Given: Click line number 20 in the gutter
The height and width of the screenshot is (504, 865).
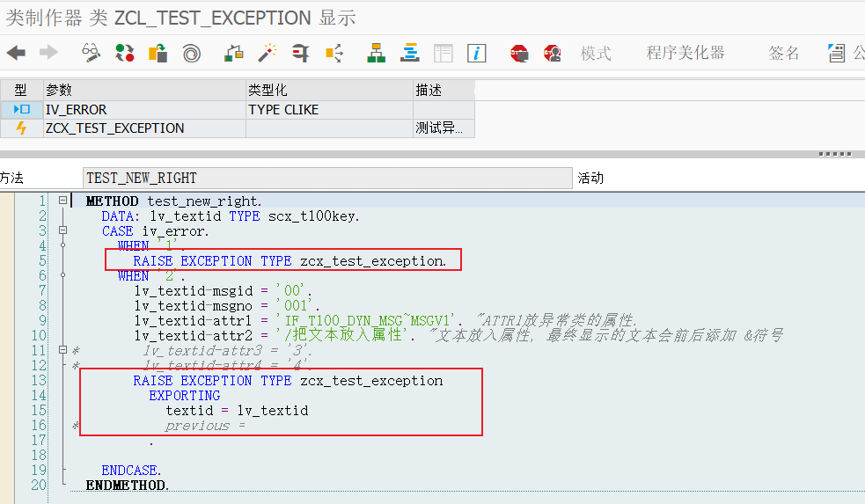Looking at the screenshot, I should [40, 485].
